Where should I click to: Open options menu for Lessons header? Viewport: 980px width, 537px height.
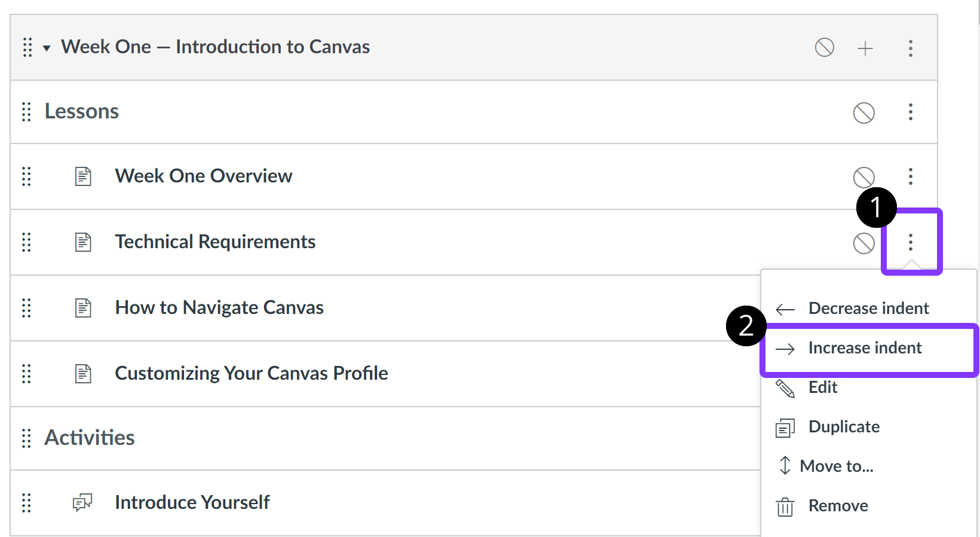click(x=911, y=112)
